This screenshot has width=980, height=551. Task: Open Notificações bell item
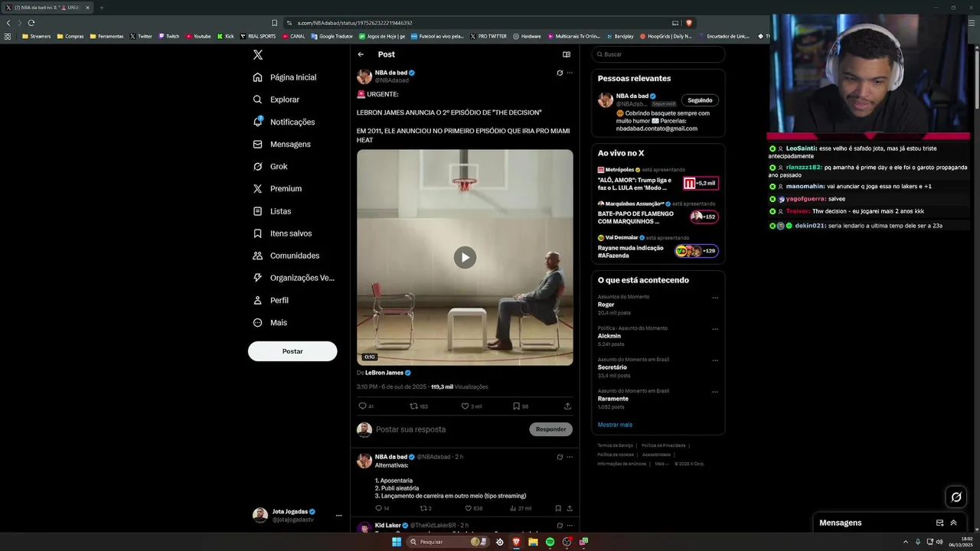[284, 122]
